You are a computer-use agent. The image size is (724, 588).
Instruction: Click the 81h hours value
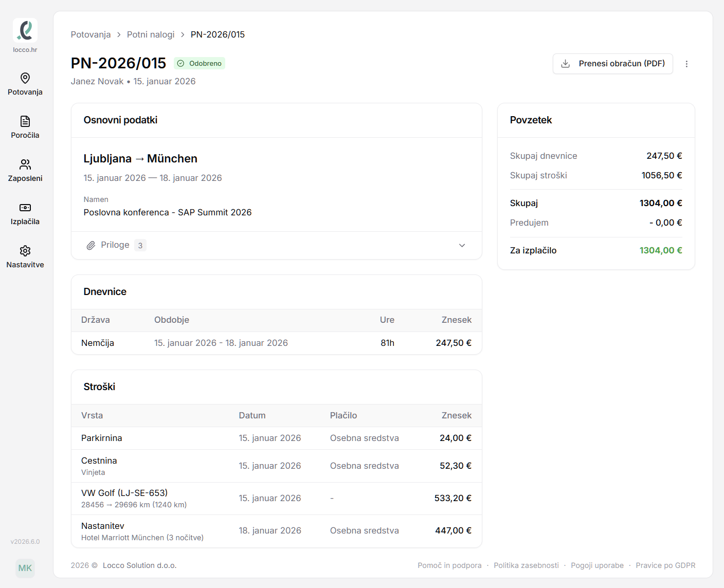tap(388, 343)
